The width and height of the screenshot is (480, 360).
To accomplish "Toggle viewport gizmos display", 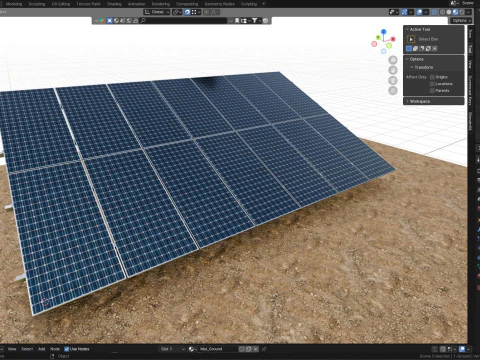I will coord(404,12).
